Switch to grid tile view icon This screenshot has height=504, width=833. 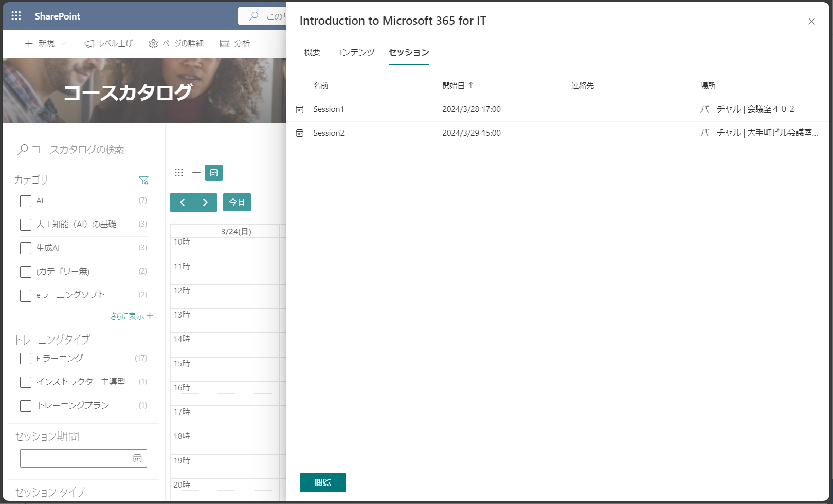(178, 173)
